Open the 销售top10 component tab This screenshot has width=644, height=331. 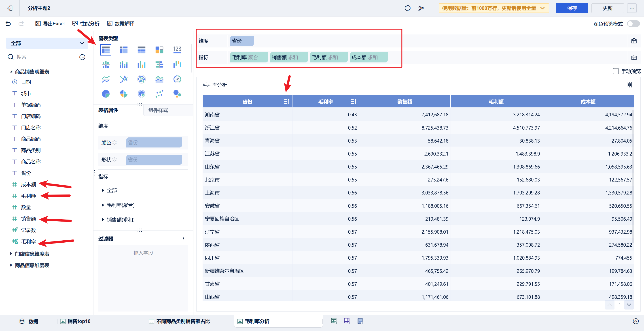(78, 321)
